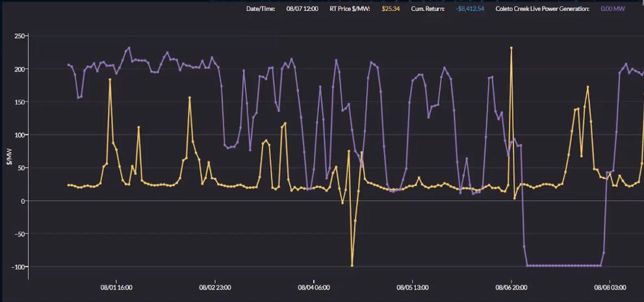
Task: Click the 0.00 MW generation value
Action: tap(613, 8)
